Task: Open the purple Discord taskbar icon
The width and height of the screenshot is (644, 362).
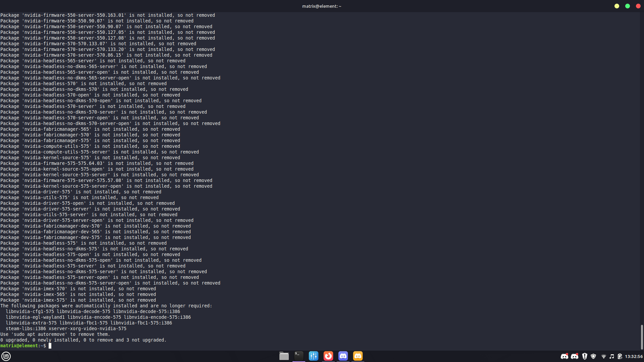Action: 343,356
